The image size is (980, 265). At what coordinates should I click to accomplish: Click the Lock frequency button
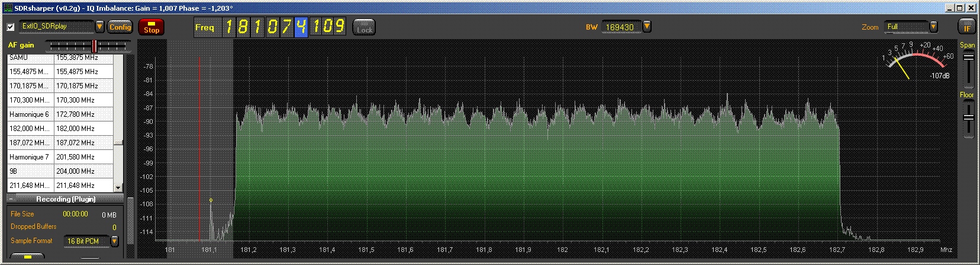365,27
